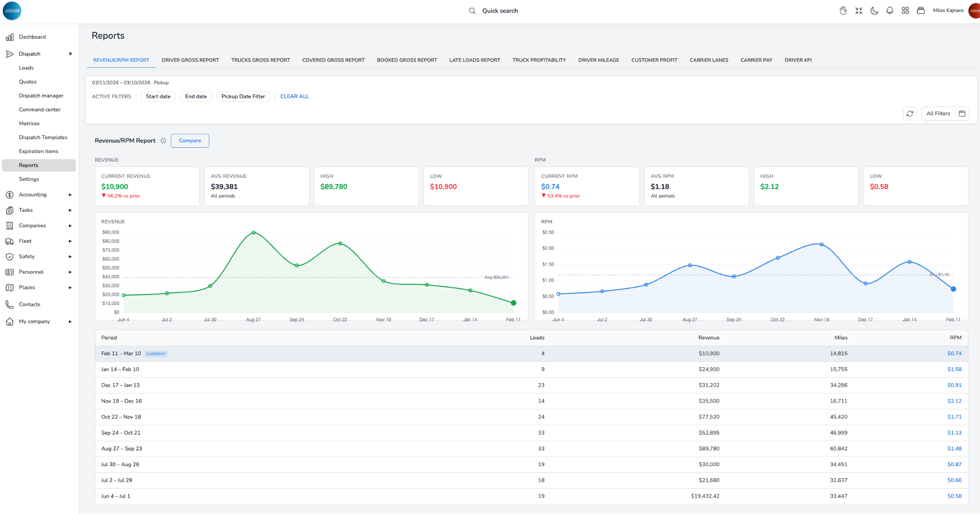Toggle dark mode moon icon
980x514 pixels.
coord(874,11)
